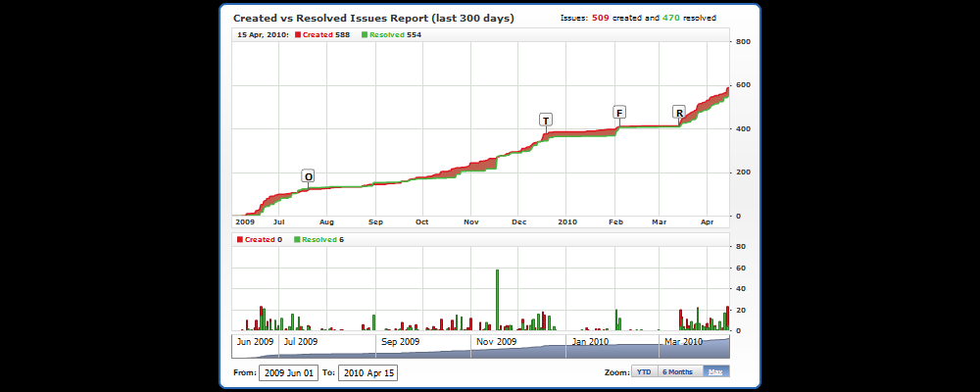Open the F event marker
The image size is (980, 392).
tap(618, 112)
